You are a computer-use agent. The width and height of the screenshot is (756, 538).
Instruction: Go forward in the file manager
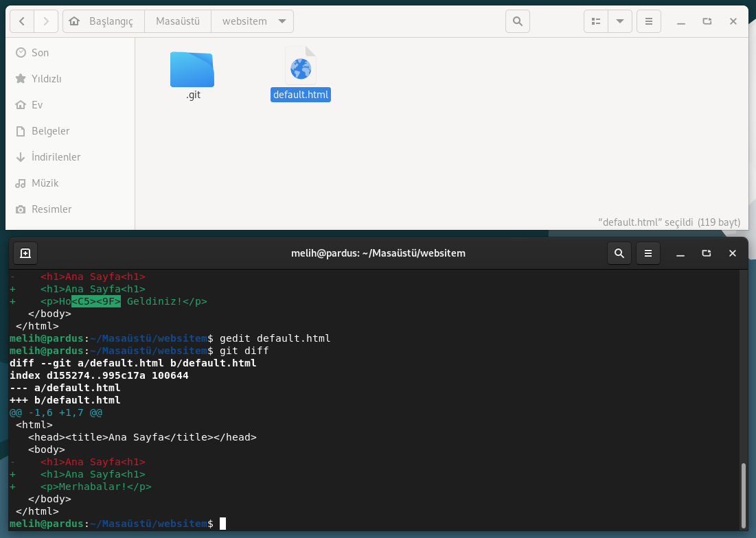click(46, 21)
